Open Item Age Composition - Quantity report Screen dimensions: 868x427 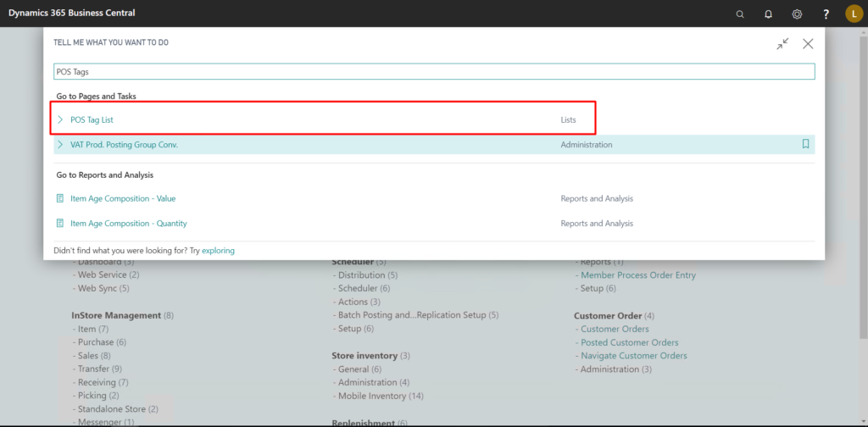point(129,224)
